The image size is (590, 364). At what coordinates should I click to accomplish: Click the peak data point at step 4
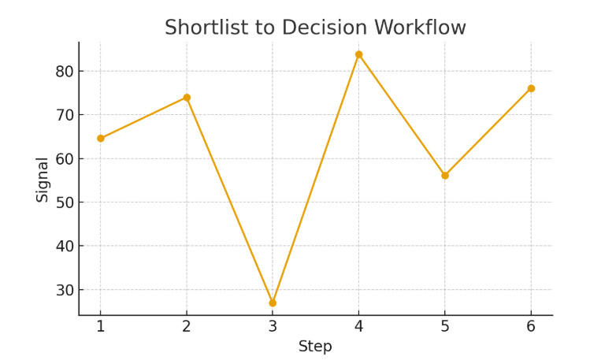[x=358, y=54]
